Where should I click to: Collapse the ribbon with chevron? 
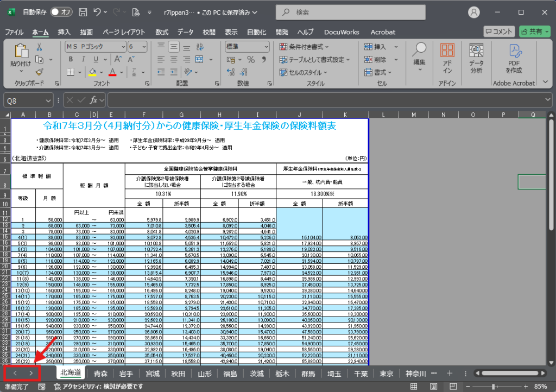546,82
